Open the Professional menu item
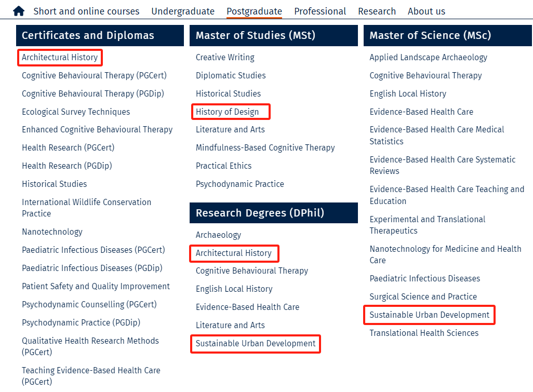Image resolution: width=533 pixels, height=392 pixels. pos(320,11)
